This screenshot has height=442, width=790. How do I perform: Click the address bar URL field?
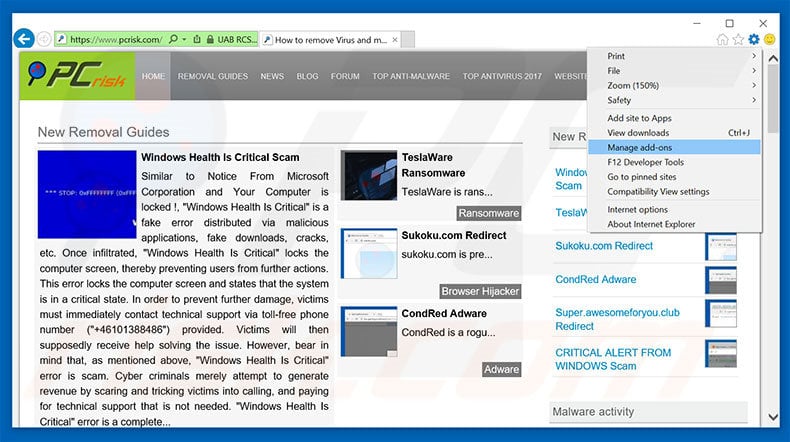tap(116, 39)
